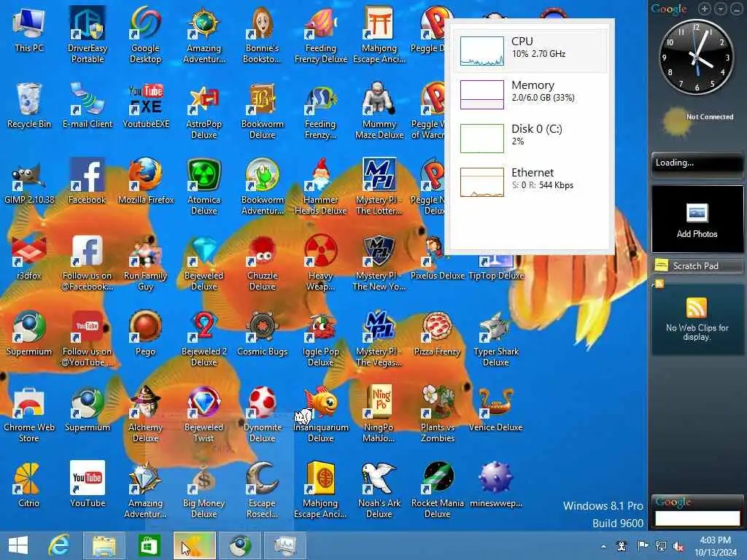
Task: Click the Supermium taskbar button
Action: pyautogui.click(x=240, y=545)
